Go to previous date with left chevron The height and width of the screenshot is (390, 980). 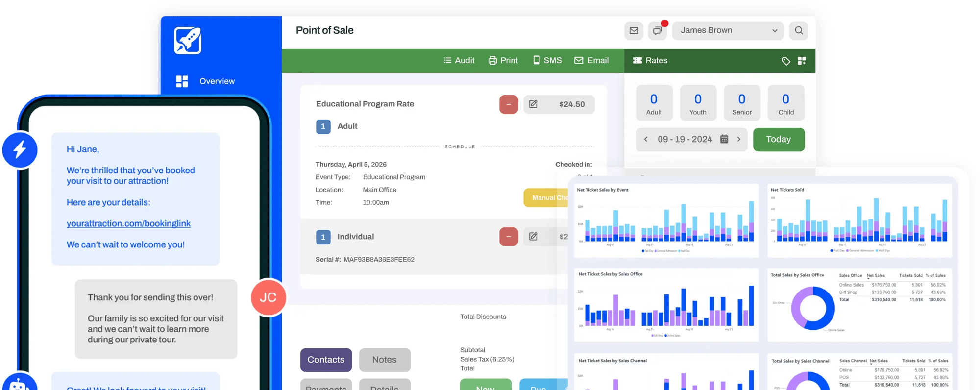(646, 139)
